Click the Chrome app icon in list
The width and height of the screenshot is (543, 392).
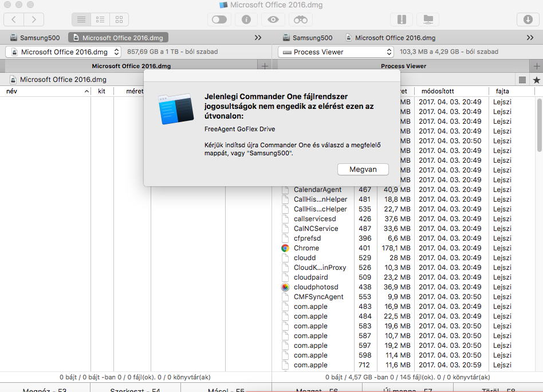[285, 248]
